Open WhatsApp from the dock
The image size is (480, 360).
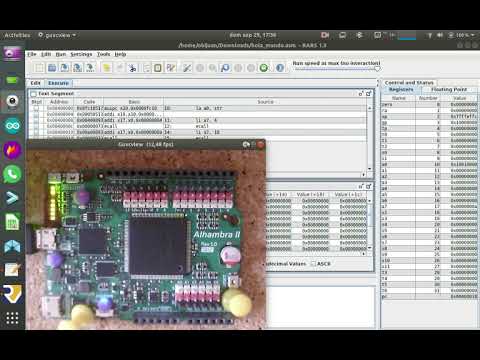[12, 174]
